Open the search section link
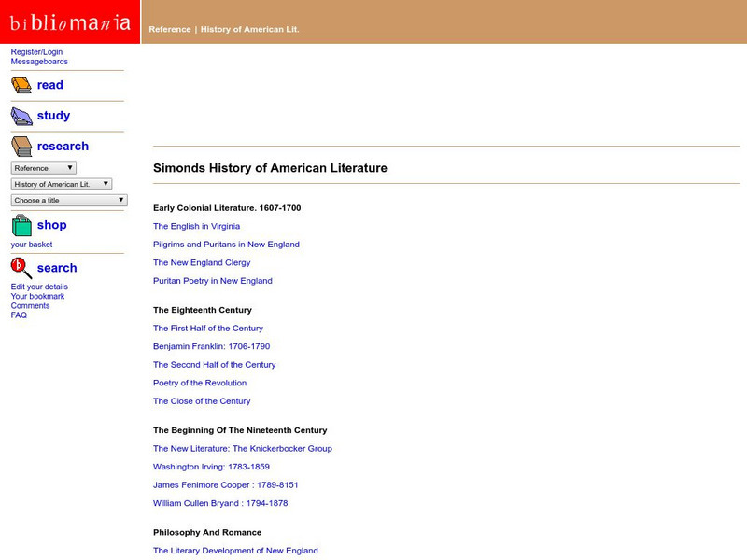The height and width of the screenshot is (560, 747). (57, 268)
